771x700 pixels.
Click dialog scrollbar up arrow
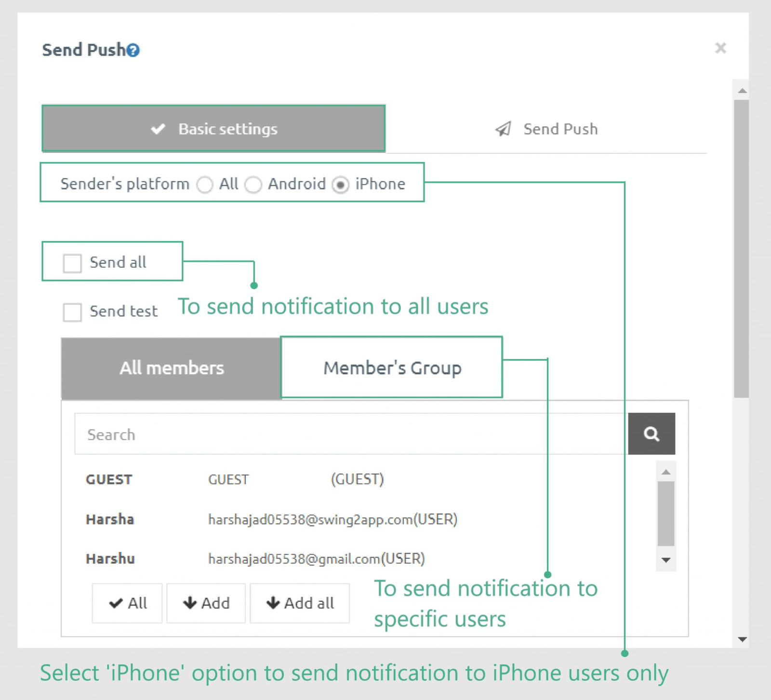click(742, 91)
